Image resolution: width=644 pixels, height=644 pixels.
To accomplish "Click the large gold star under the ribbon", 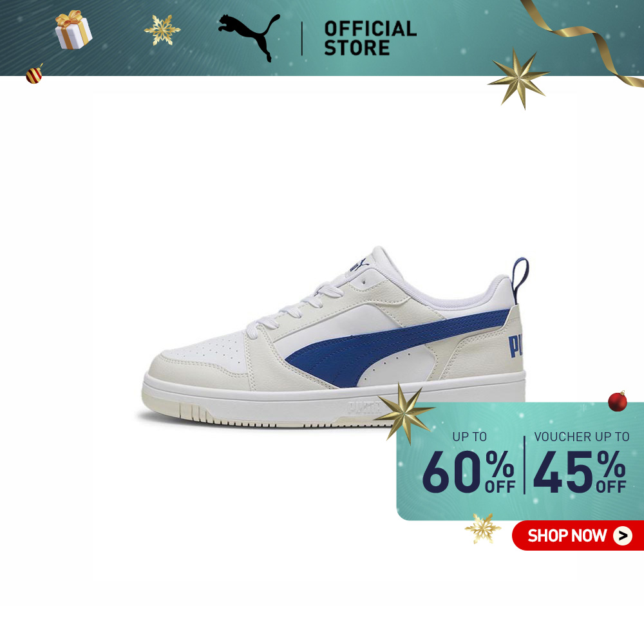I will click(518, 78).
